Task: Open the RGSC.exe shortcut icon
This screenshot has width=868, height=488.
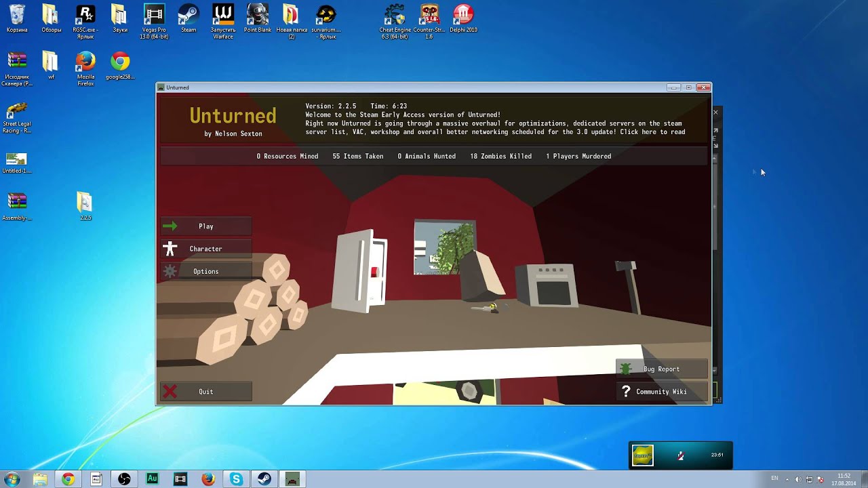Action: (85, 22)
